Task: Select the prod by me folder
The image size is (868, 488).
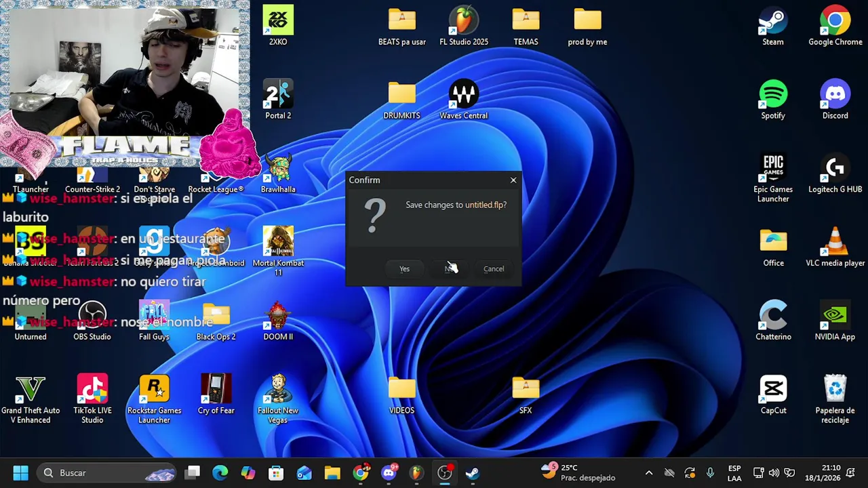Action: pos(587,26)
